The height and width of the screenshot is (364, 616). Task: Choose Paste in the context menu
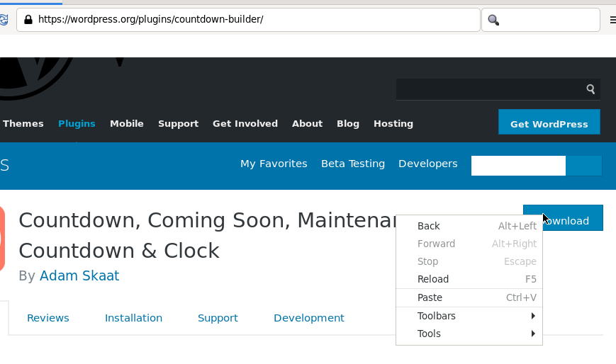click(469, 297)
